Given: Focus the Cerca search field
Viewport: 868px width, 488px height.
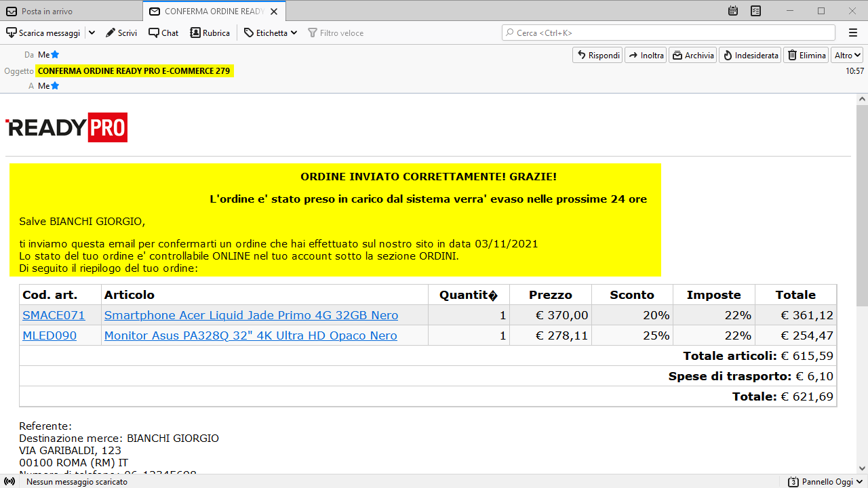Looking at the screenshot, I should click(x=669, y=33).
